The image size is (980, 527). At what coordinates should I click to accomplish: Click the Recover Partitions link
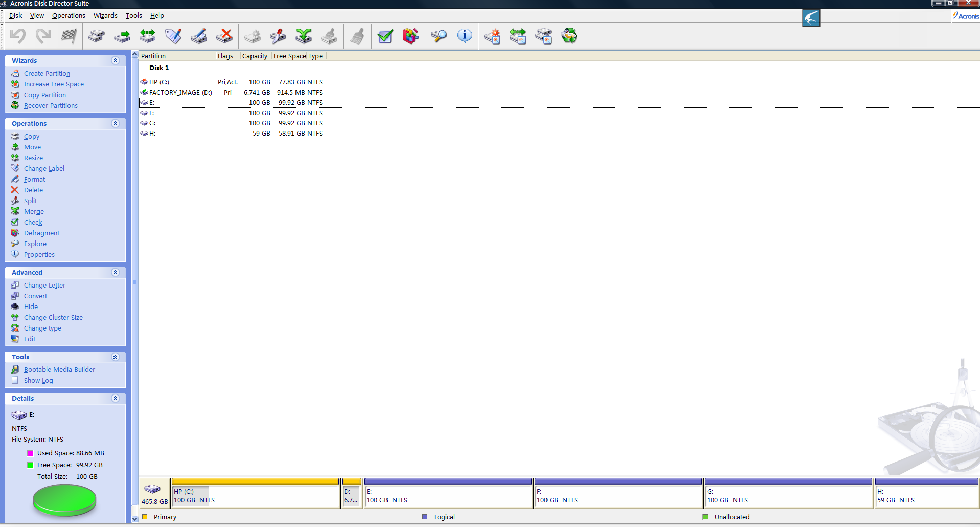pos(51,106)
